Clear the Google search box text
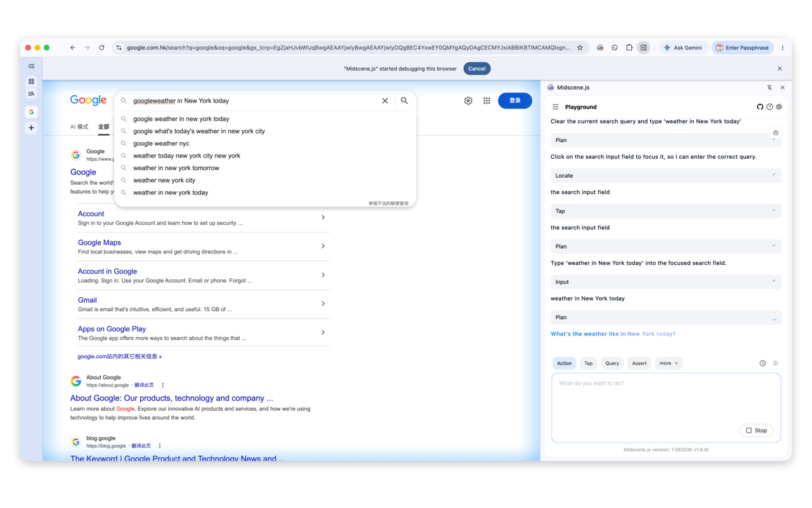This screenshot has width=812, height=508. tap(385, 100)
